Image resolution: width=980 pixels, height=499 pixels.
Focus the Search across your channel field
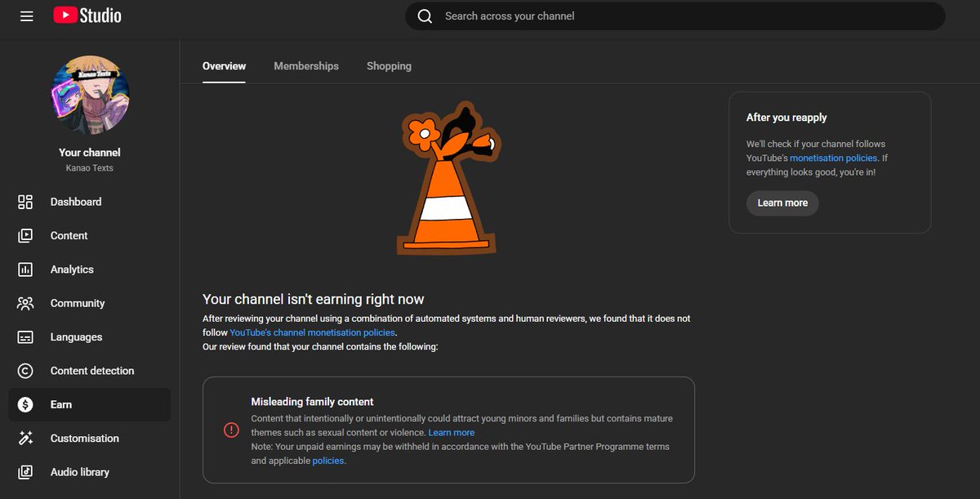click(x=675, y=16)
